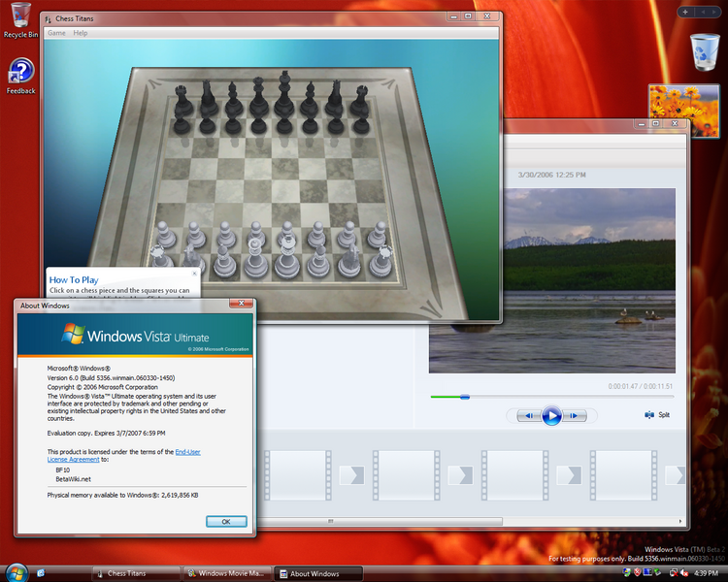
Task: Click the Safely Remove Hardware tray icon
Action: pyautogui.click(x=657, y=572)
